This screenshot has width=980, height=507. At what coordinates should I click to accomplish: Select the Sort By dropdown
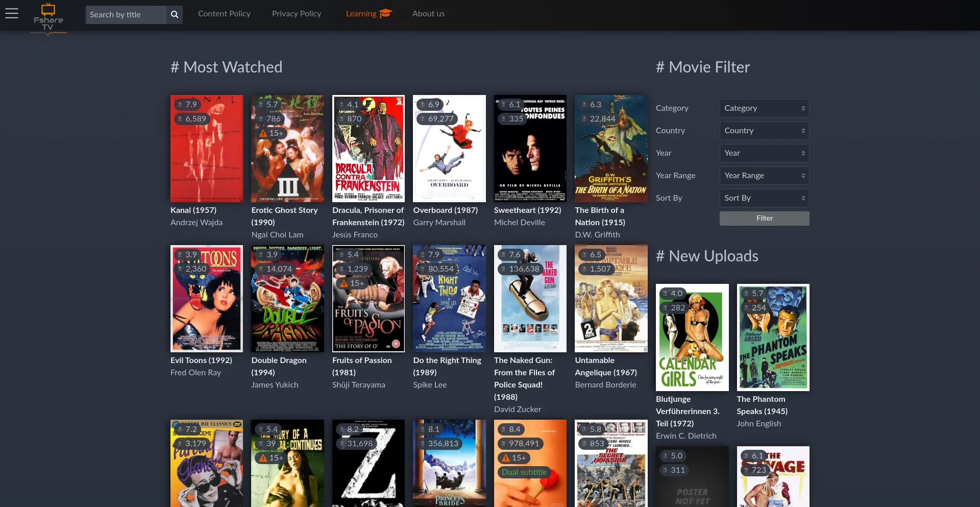(764, 198)
